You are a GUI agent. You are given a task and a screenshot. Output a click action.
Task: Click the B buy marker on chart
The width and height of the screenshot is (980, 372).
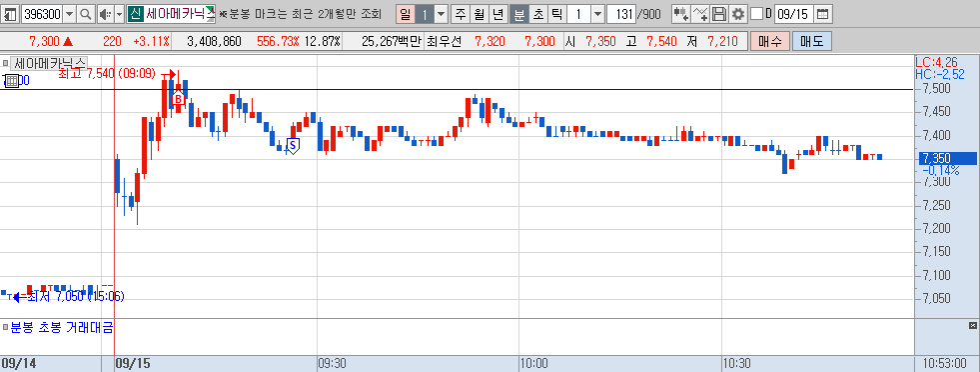click(x=178, y=98)
